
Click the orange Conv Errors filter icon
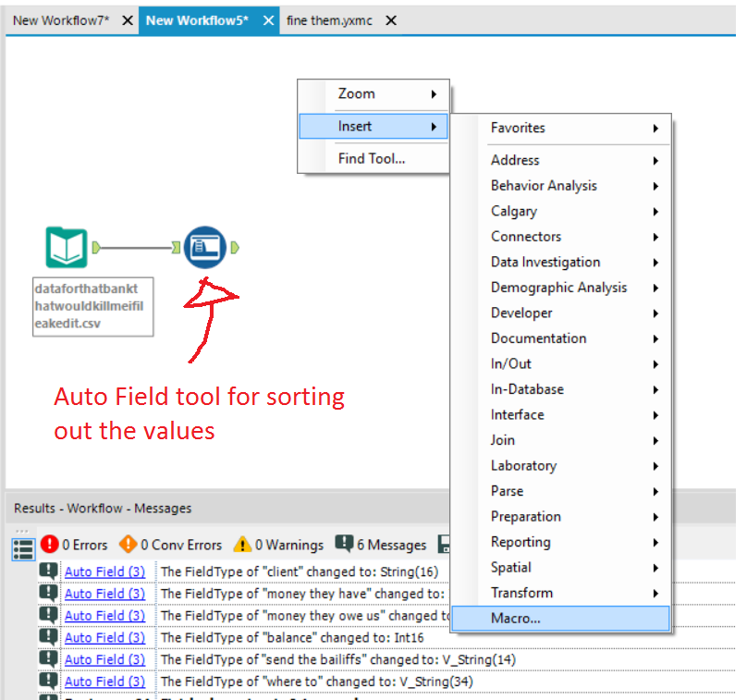[128, 545]
